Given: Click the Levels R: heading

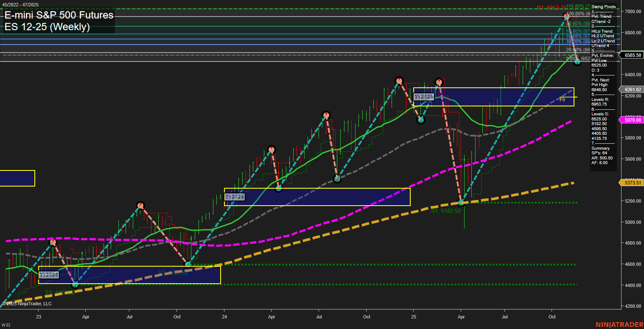Looking at the screenshot, I should [601, 99].
